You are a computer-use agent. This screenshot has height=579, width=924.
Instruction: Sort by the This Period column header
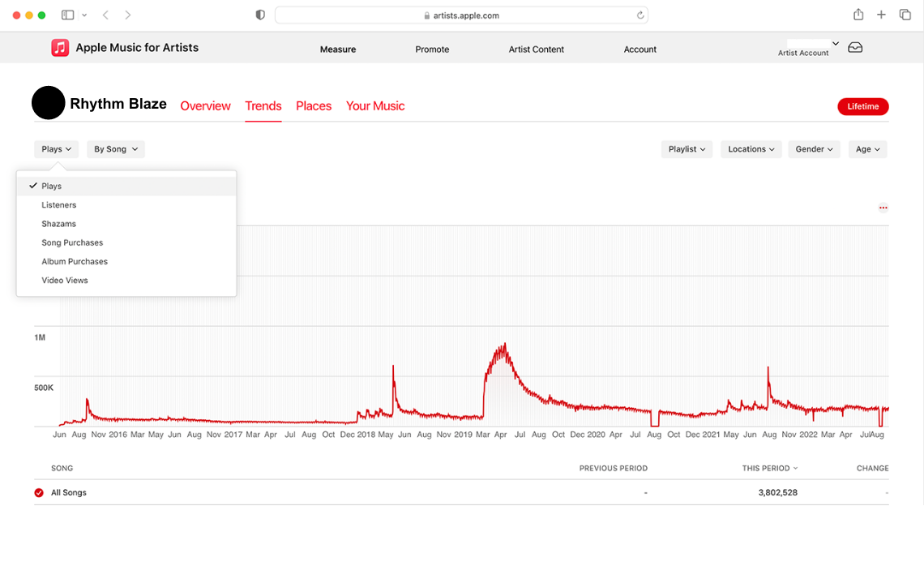[x=770, y=468]
